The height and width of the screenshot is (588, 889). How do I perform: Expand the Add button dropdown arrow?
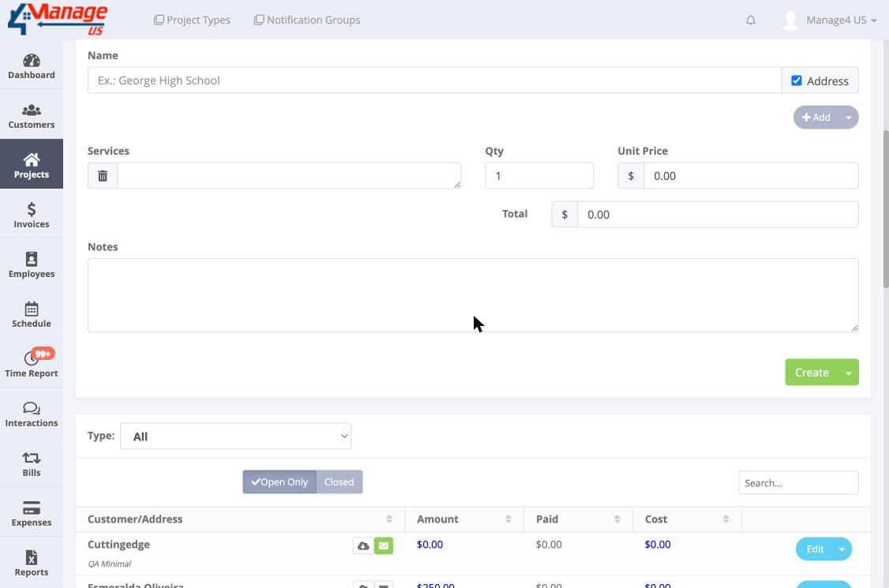[848, 118]
